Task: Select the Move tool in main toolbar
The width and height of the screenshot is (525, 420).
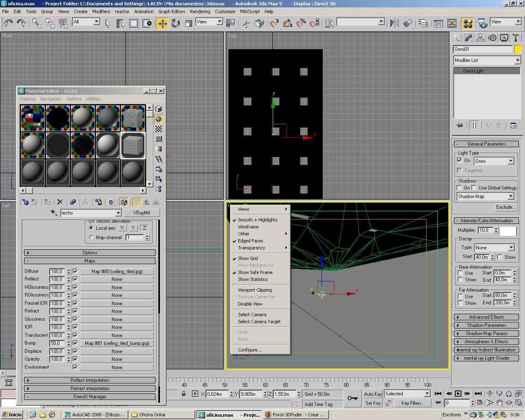Action: 162,23
